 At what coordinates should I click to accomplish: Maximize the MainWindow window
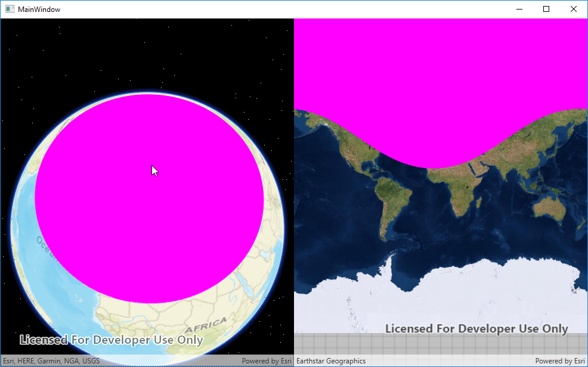(546, 9)
